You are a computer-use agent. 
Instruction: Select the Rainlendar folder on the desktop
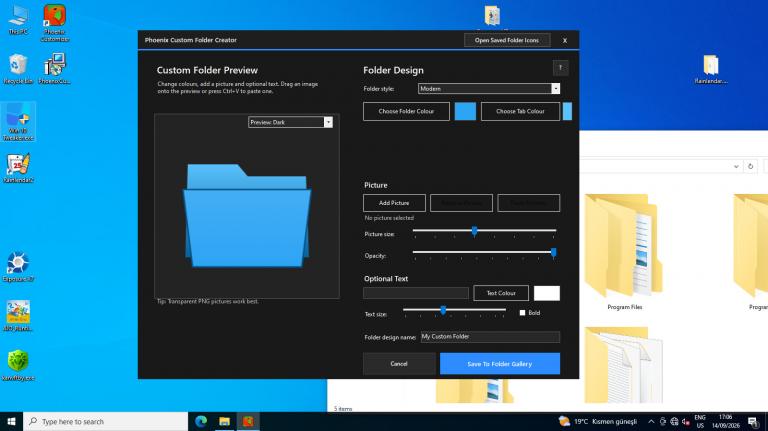click(x=711, y=69)
